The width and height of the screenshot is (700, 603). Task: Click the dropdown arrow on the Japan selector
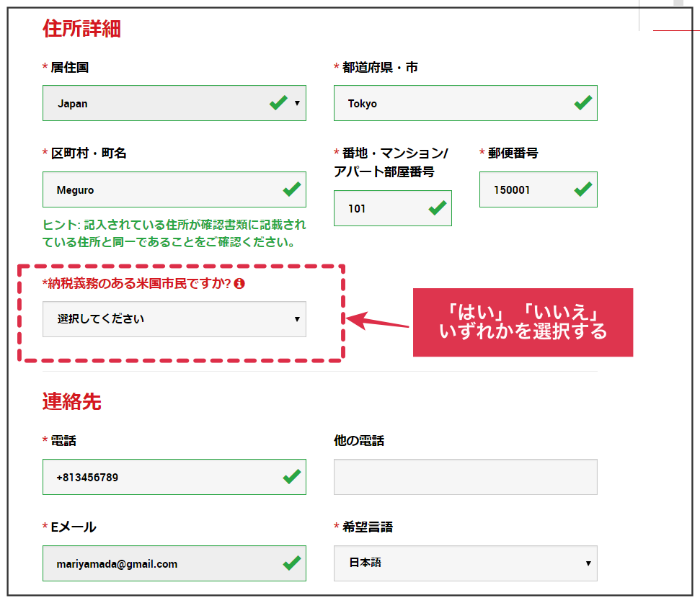(298, 103)
